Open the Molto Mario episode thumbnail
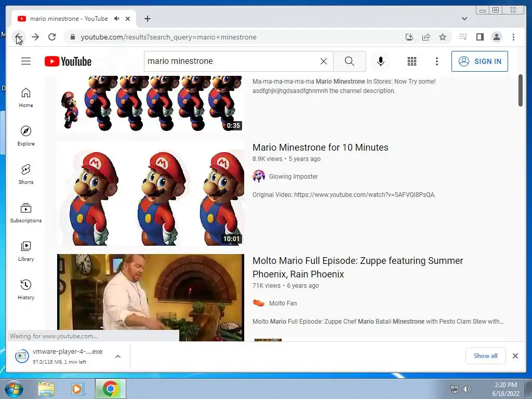 tap(150, 298)
